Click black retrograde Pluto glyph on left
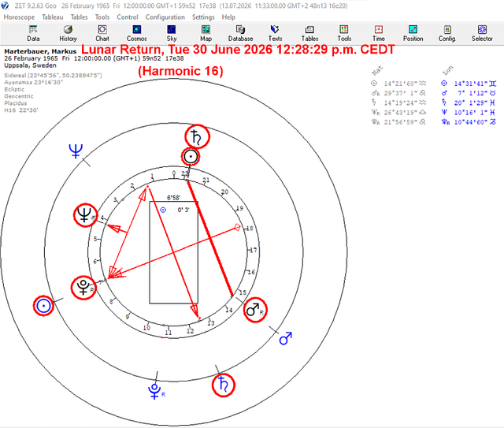504x428 pixels. (x=83, y=288)
